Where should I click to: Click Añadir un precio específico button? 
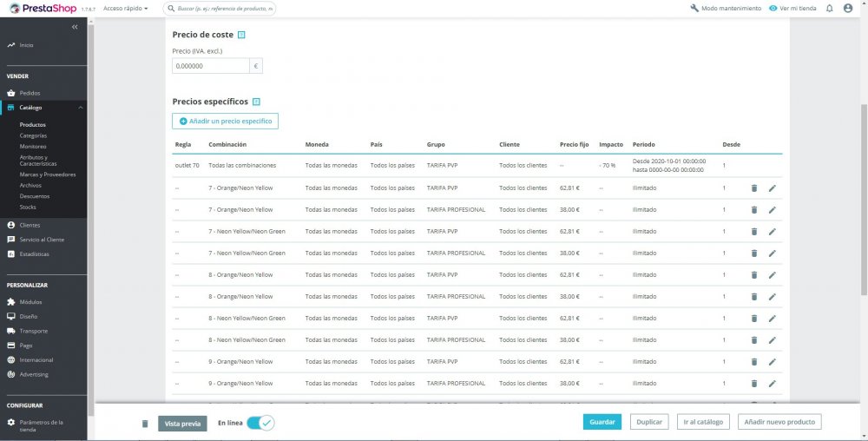[226, 122]
